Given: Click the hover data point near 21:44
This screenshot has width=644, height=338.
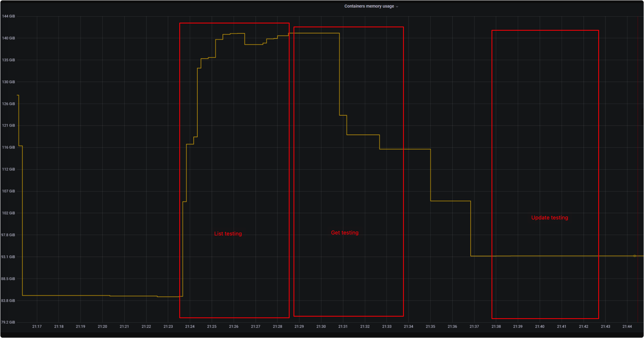Looking at the screenshot, I should point(635,256).
